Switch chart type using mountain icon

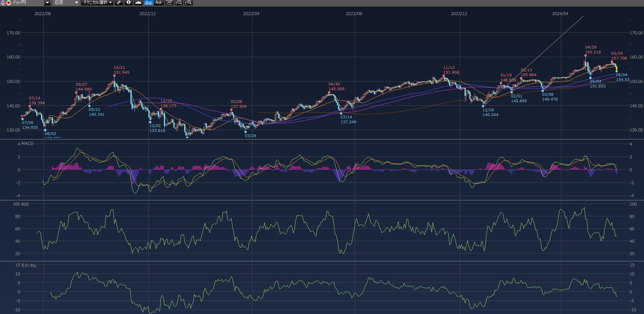[138, 3]
